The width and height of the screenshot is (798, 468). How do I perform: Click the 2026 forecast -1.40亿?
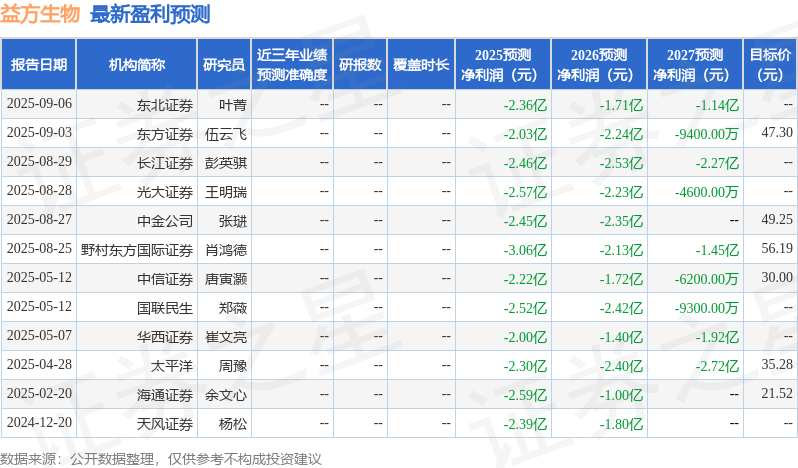coord(621,337)
